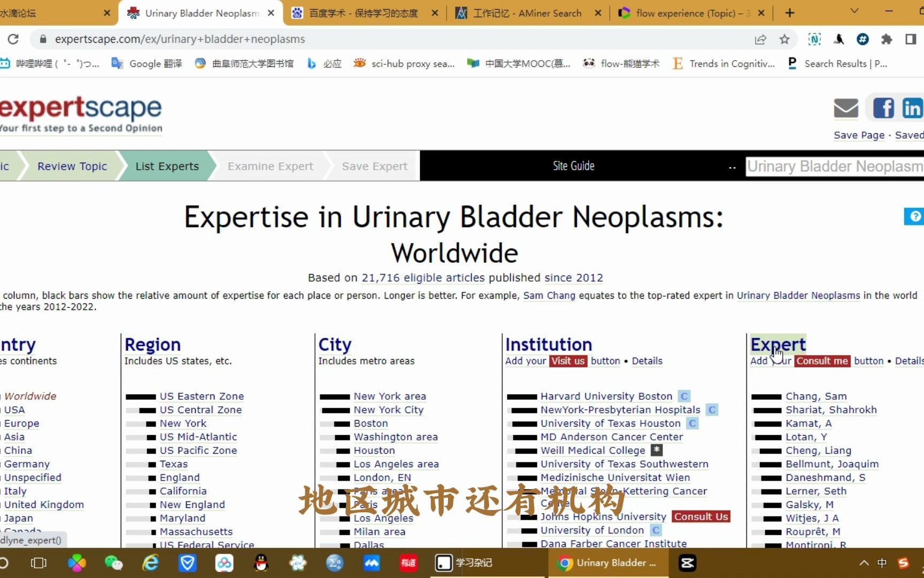
Task: Click the Save Page link
Action: 859,135
